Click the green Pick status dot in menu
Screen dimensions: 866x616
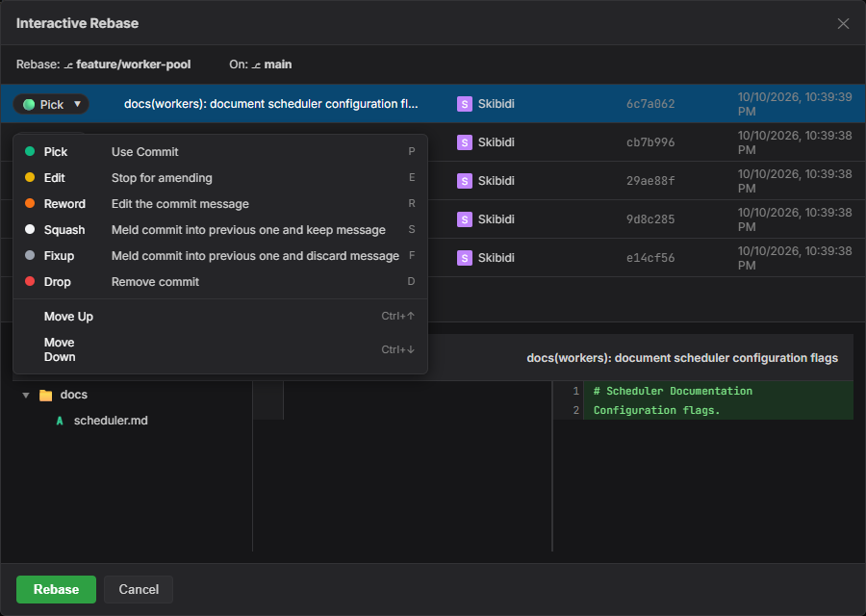[x=30, y=151]
